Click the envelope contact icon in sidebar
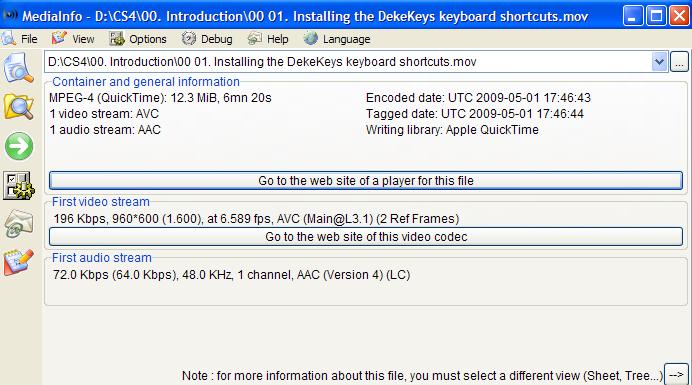This screenshot has width=692, height=385. pyautogui.click(x=19, y=224)
